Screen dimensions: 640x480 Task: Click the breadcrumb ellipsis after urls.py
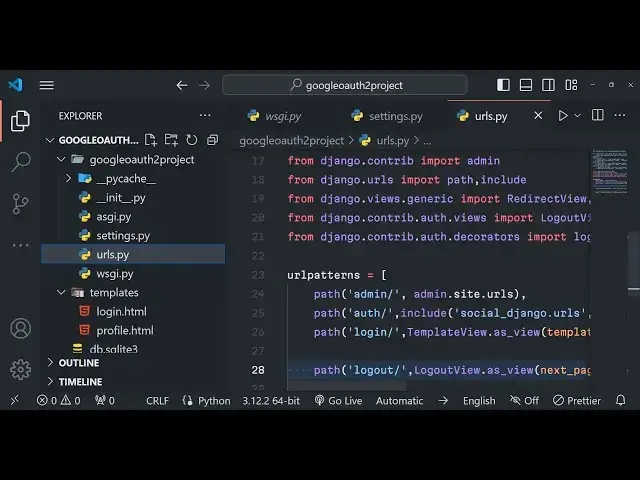pyautogui.click(x=427, y=141)
